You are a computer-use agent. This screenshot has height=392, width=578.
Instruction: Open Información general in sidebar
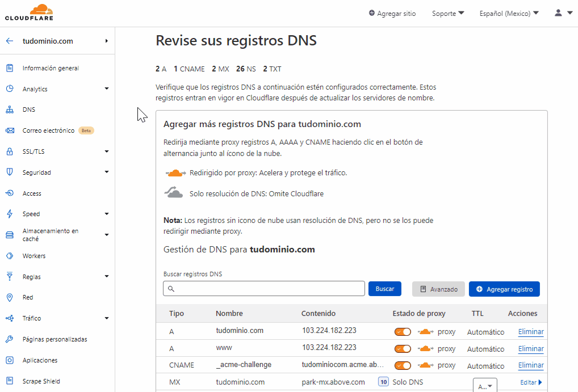click(51, 68)
